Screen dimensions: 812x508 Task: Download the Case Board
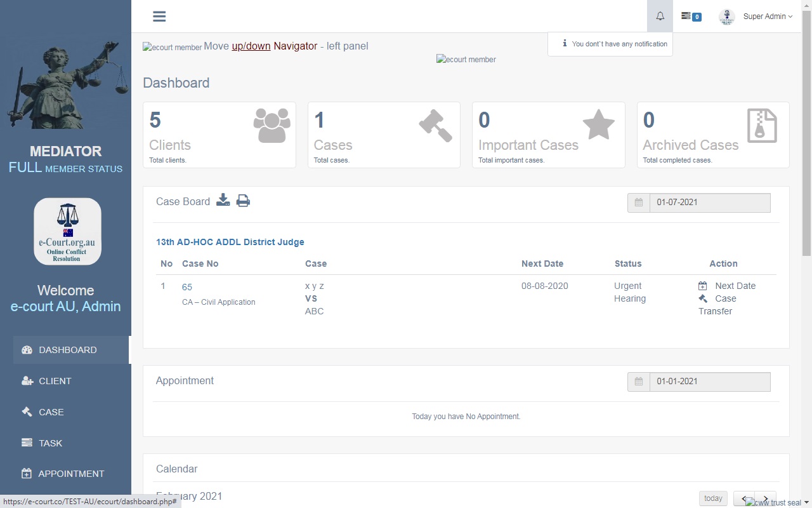coord(223,201)
